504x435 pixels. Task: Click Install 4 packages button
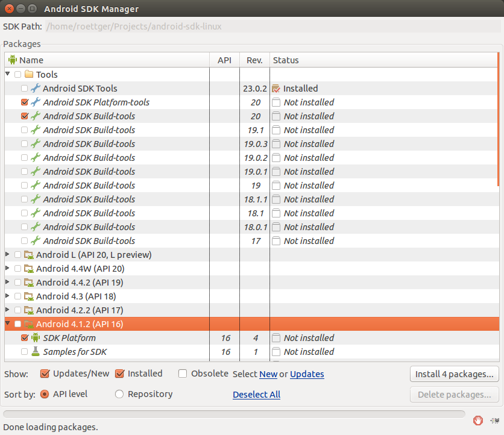454,374
